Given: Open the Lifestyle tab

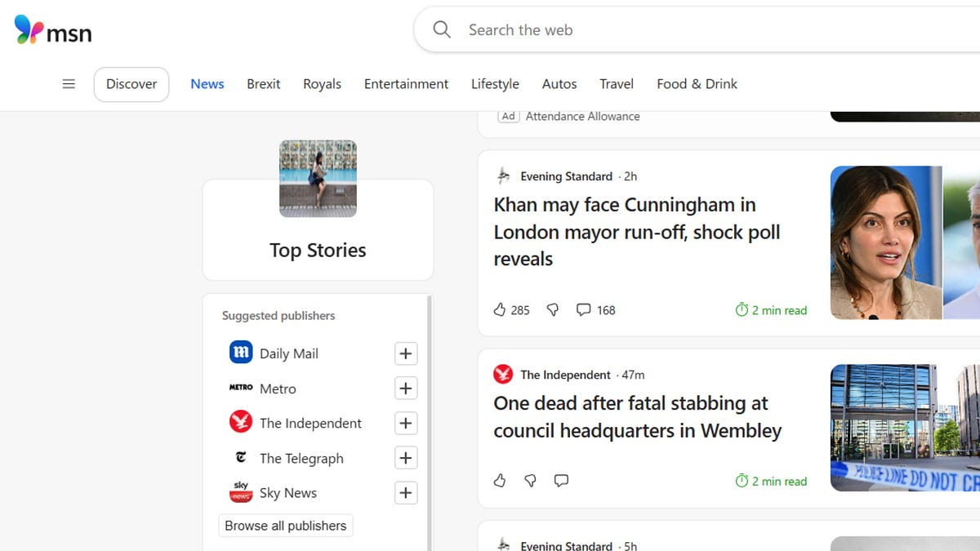Looking at the screenshot, I should point(495,84).
